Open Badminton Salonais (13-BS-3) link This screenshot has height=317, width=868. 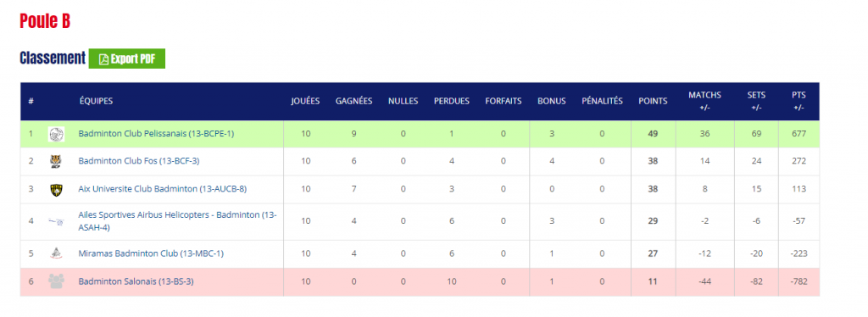[x=136, y=281]
